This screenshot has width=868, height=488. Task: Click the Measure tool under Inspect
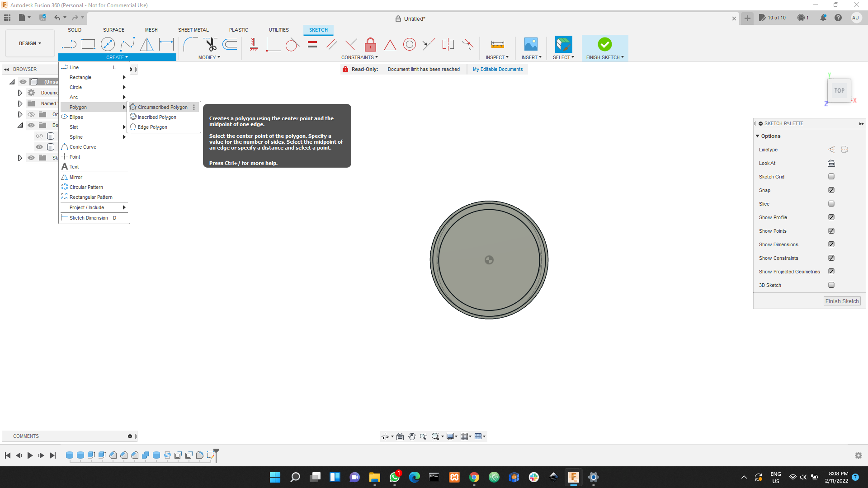click(x=497, y=44)
